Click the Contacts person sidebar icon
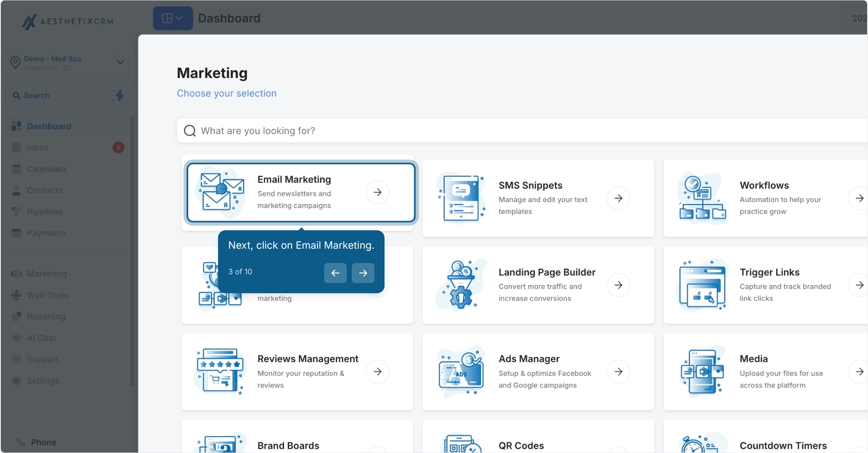The height and width of the screenshot is (453, 868). tap(16, 190)
